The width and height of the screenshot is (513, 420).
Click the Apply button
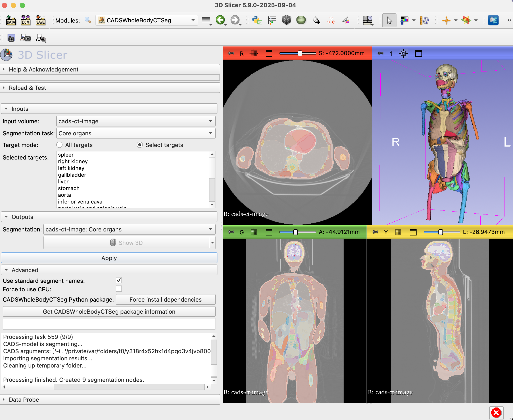[x=109, y=258]
